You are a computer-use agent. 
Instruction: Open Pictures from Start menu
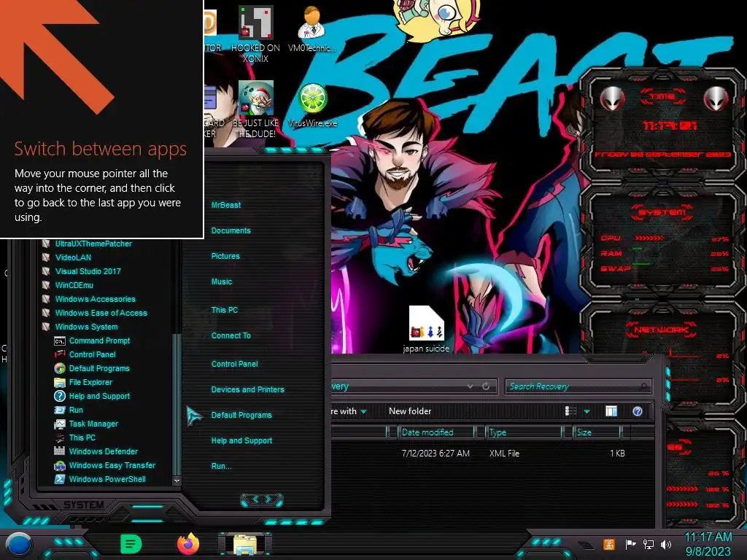pyautogui.click(x=225, y=256)
